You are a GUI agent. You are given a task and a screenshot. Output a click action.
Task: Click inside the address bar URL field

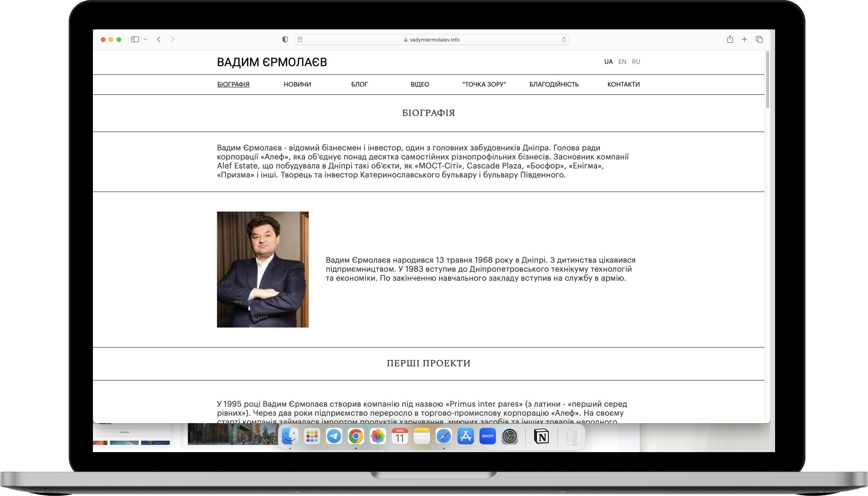click(x=432, y=39)
